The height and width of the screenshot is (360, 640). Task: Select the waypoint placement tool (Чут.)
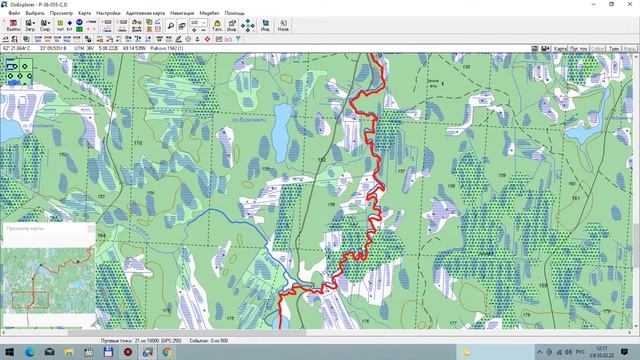click(x=60, y=25)
